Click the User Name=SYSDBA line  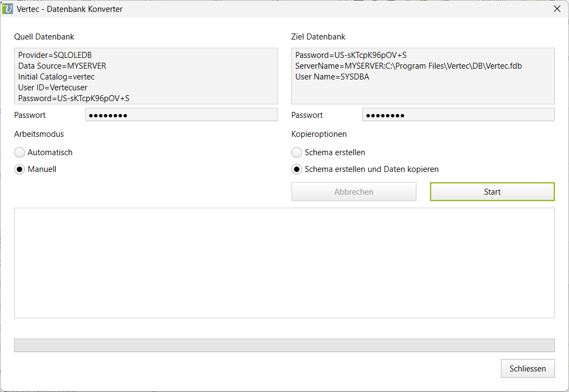pos(332,77)
